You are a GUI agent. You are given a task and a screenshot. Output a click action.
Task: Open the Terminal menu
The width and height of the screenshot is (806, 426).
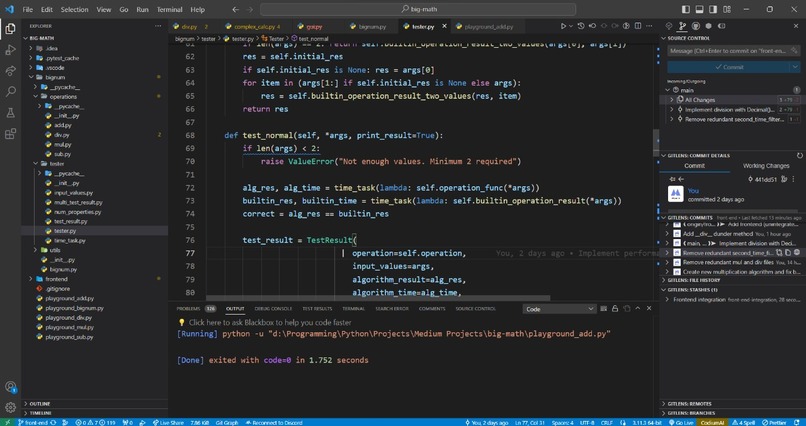pyautogui.click(x=169, y=9)
